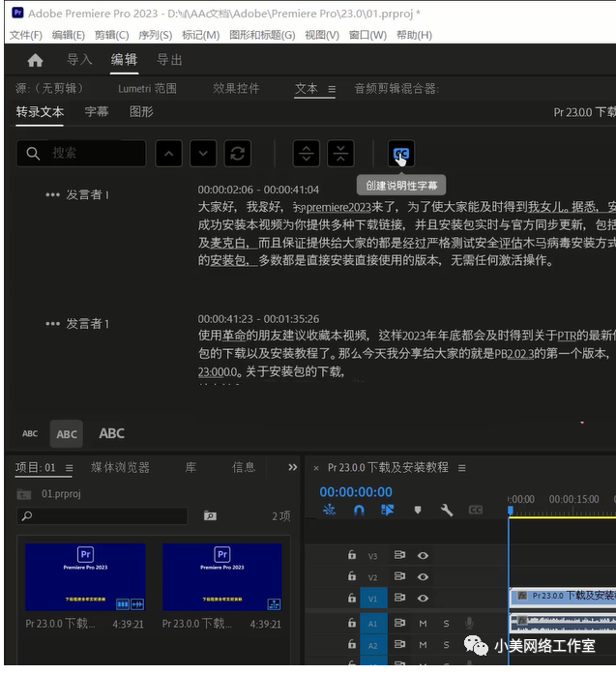Toggle V3 sync lock icon

pyautogui.click(x=399, y=555)
